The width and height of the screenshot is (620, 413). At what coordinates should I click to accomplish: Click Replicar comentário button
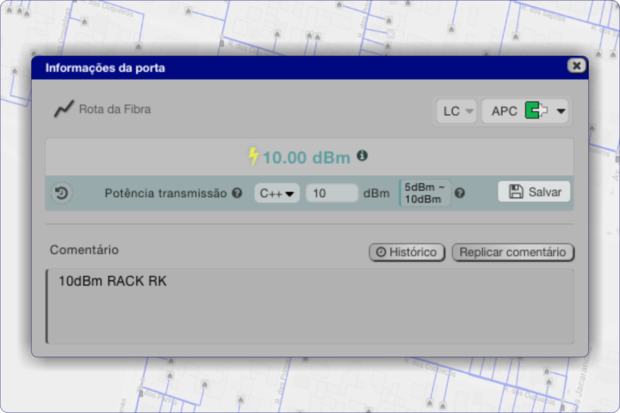(x=513, y=252)
